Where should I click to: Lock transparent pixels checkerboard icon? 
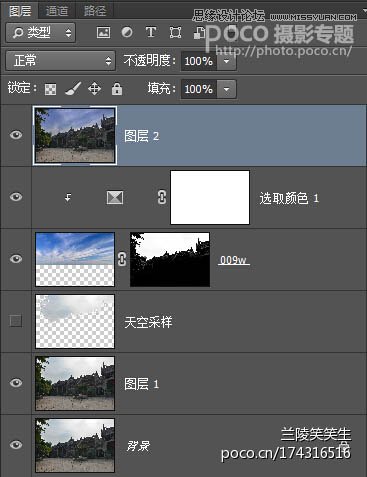click(50, 89)
